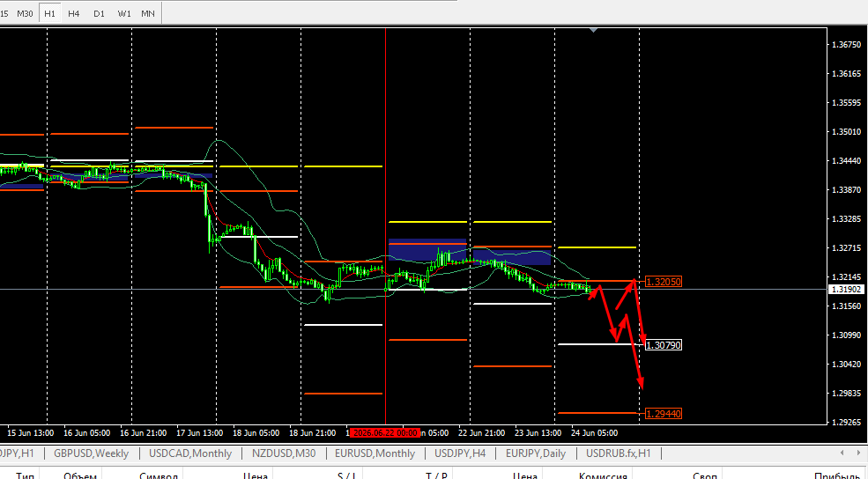
Task: Click the 17 Jun 13:00 time label
Action: [x=199, y=433]
